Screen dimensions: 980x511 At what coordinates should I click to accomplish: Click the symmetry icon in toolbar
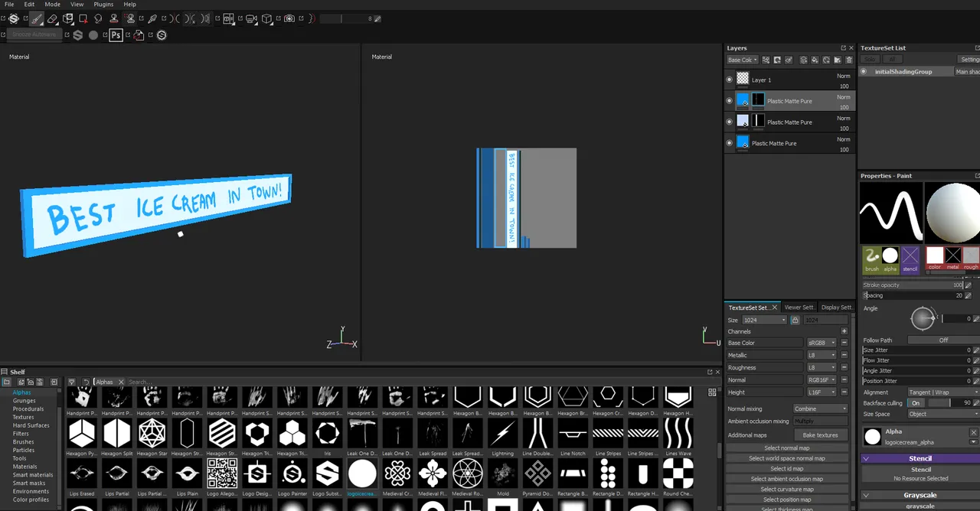[x=175, y=19]
